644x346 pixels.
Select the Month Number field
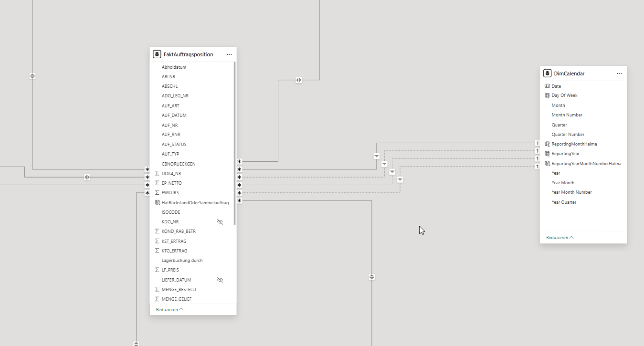pyautogui.click(x=567, y=115)
